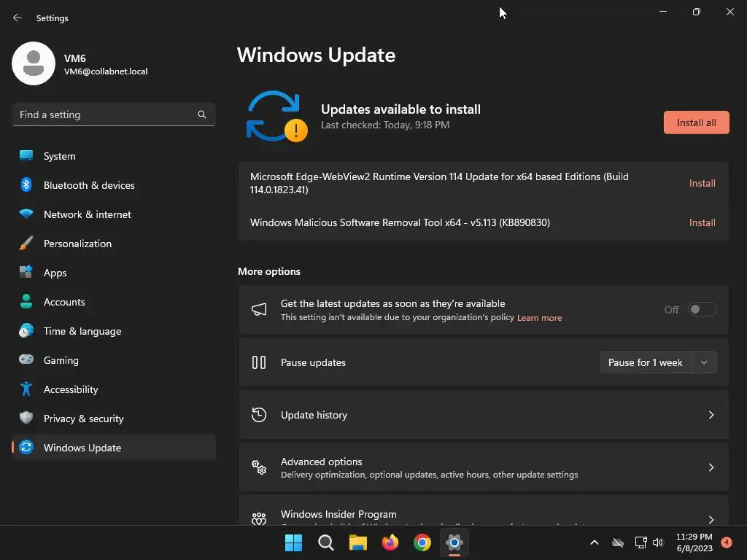Click the Time & language globe clock icon
Image resolution: width=747 pixels, height=560 pixels.
pyautogui.click(x=26, y=330)
